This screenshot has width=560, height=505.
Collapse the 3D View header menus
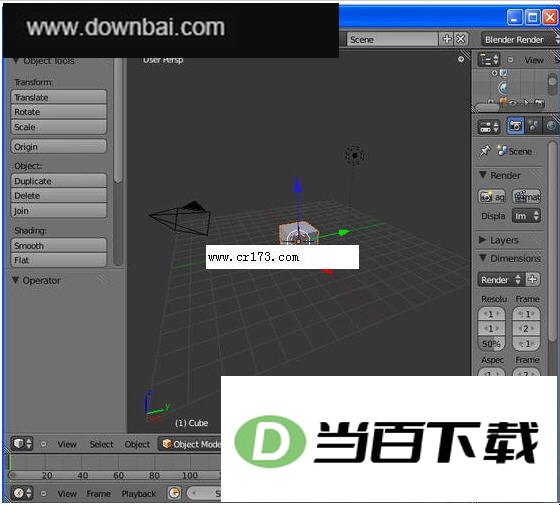pos(44,444)
